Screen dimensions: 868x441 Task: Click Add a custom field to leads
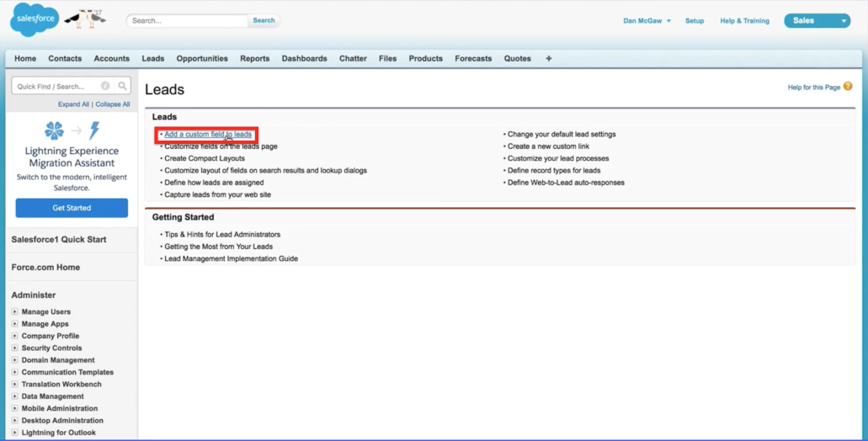[208, 134]
